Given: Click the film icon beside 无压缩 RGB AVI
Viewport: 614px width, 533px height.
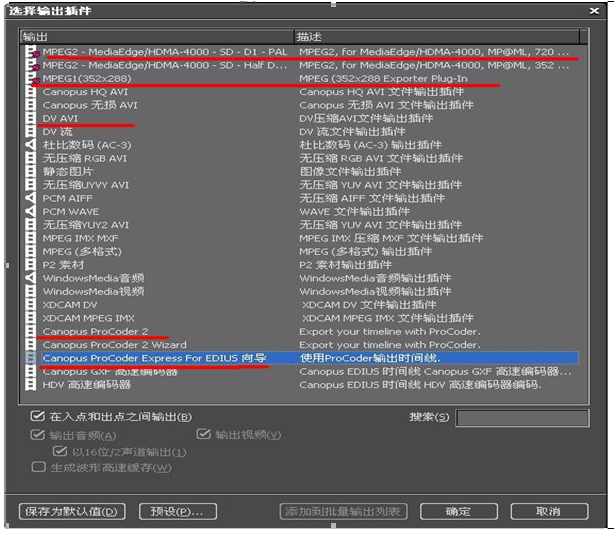Looking at the screenshot, I should click(30, 159).
